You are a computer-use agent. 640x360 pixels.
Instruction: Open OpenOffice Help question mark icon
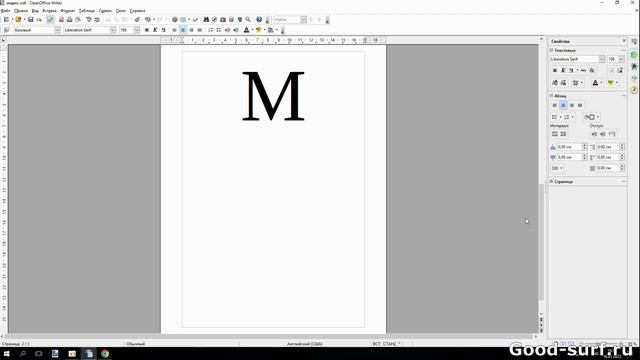(259, 20)
